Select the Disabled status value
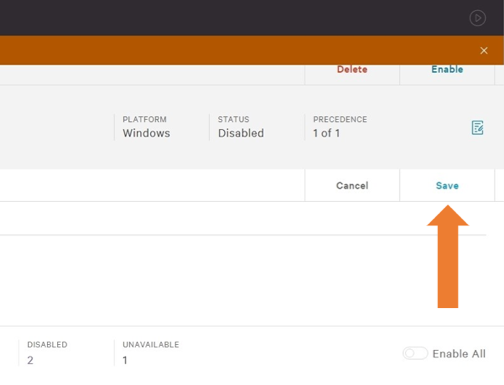 pos(241,133)
